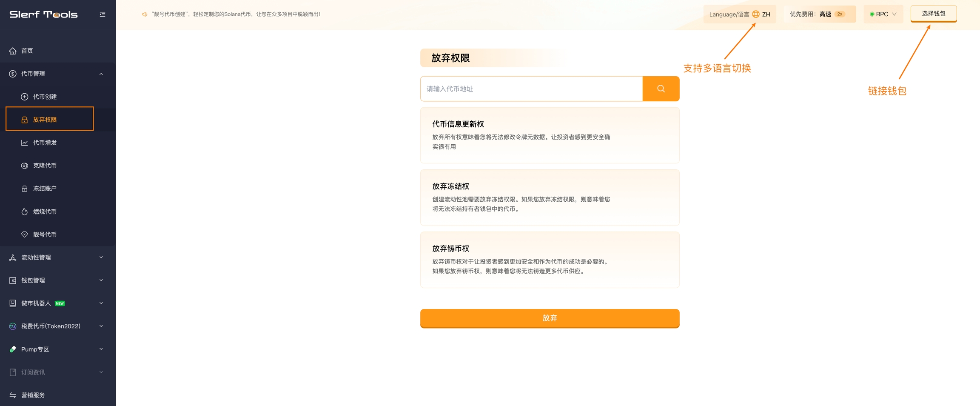Screen dimensions: 980x406
Task: Click the chart icon for 代币增发
Action: (25, 143)
